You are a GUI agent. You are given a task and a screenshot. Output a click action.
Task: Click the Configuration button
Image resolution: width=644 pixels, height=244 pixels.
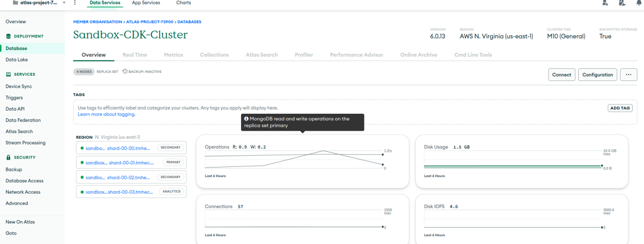(598, 75)
